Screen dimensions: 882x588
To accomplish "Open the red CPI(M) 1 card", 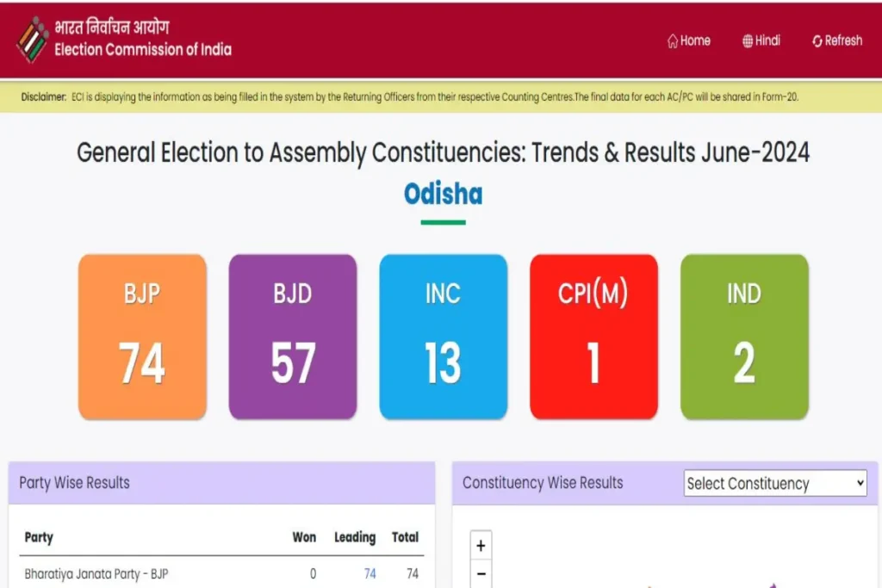I will [x=593, y=337].
